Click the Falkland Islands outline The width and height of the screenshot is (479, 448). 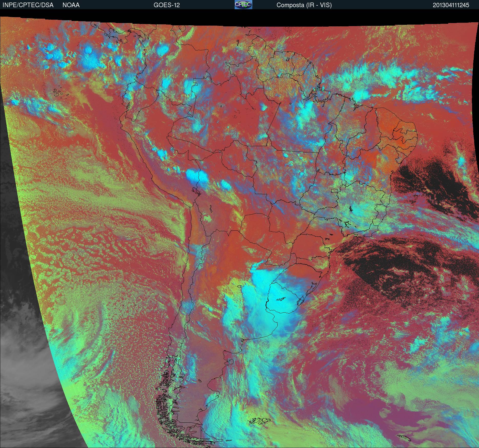tap(260, 421)
